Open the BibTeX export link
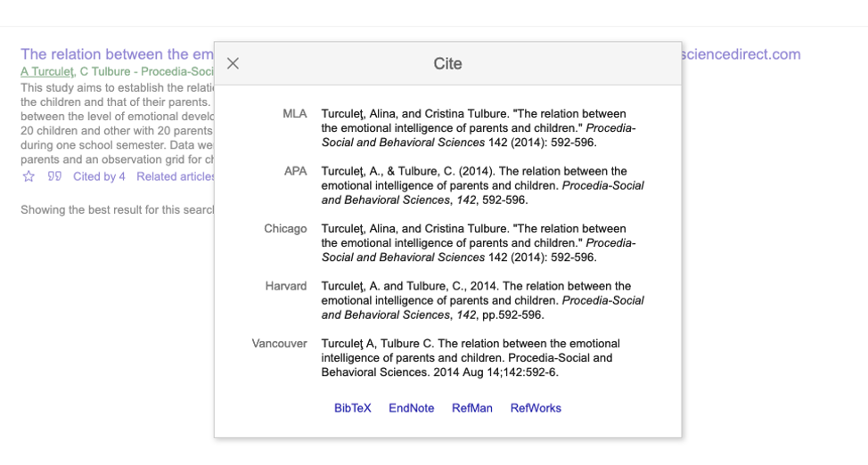Viewport: 868px width, 465px height. [353, 408]
